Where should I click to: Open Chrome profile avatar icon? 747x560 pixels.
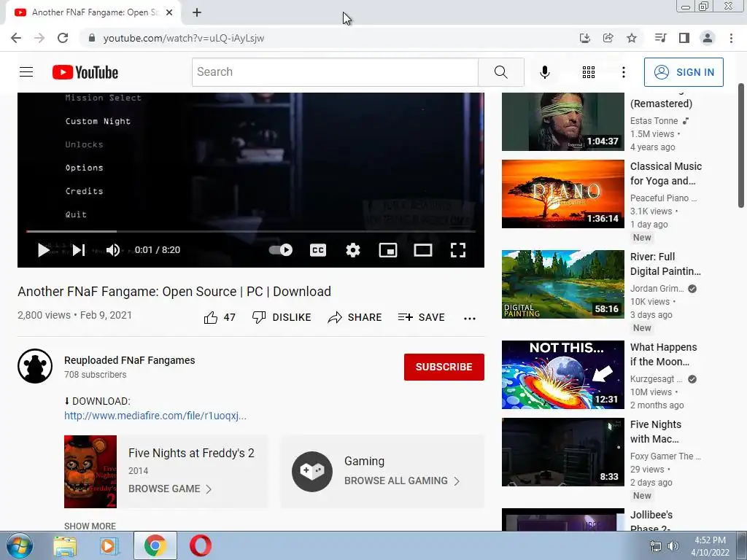coord(708,38)
